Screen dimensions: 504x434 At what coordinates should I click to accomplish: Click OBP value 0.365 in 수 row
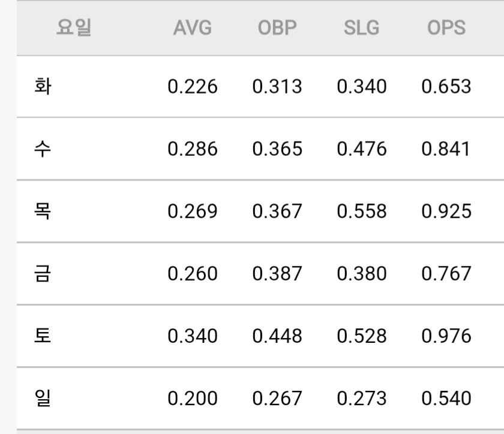pyautogui.click(x=277, y=149)
